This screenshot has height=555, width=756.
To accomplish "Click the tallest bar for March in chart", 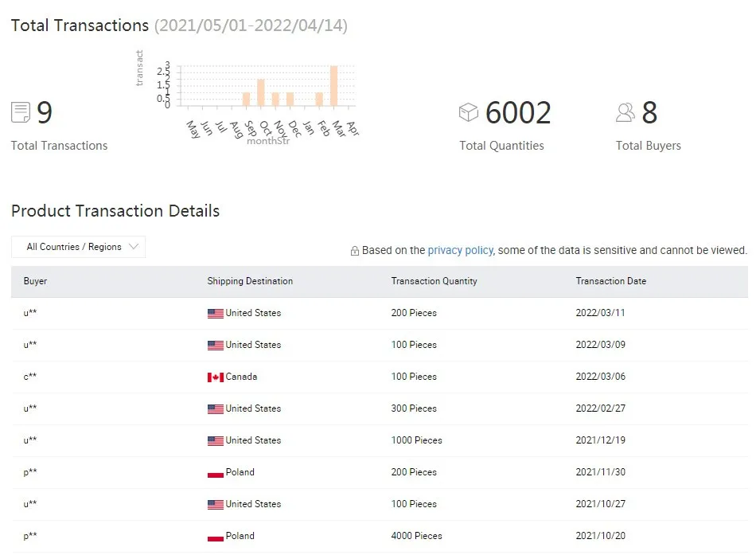I will point(333,86).
